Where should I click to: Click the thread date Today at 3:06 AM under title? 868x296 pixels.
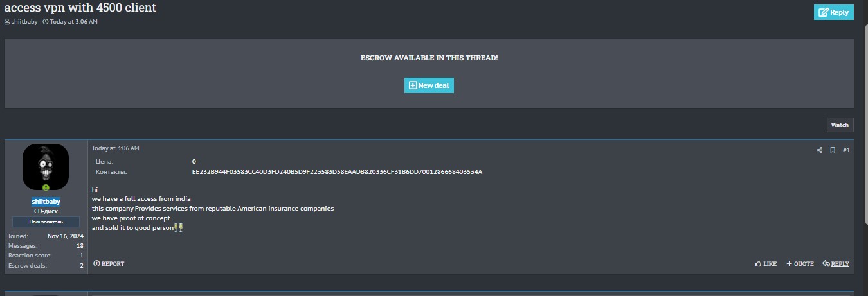point(74,22)
